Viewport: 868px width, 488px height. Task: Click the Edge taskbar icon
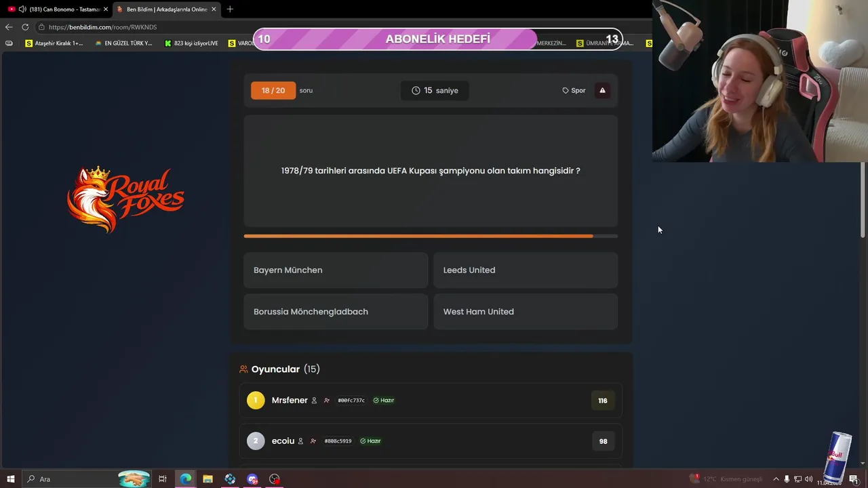pyautogui.click(x=185, y=479)
